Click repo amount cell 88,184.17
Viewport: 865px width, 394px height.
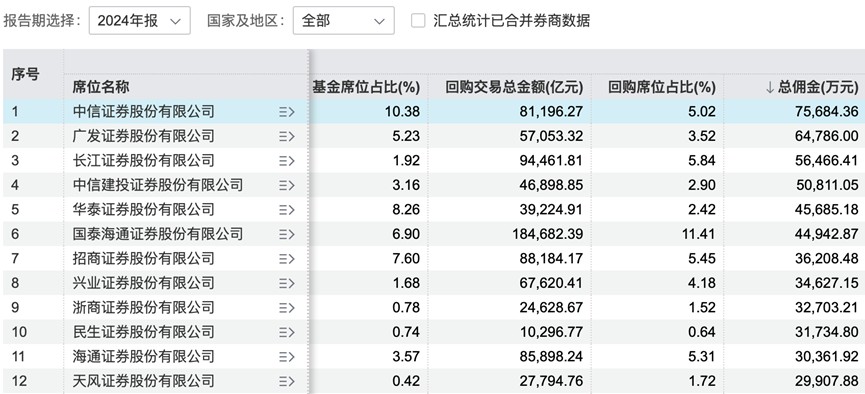point(551,259)
